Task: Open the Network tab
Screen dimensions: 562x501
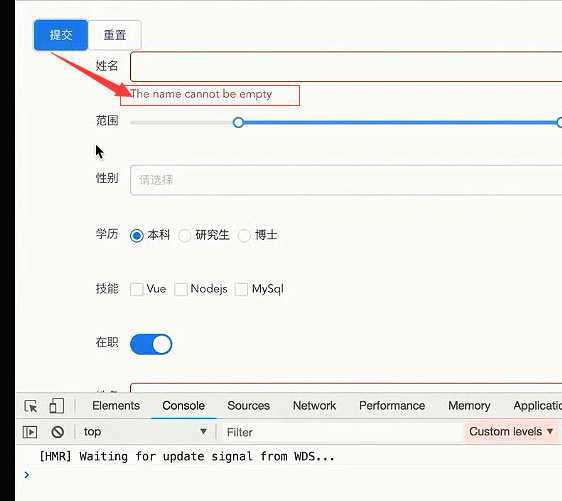Action: (x=314, y=406)
